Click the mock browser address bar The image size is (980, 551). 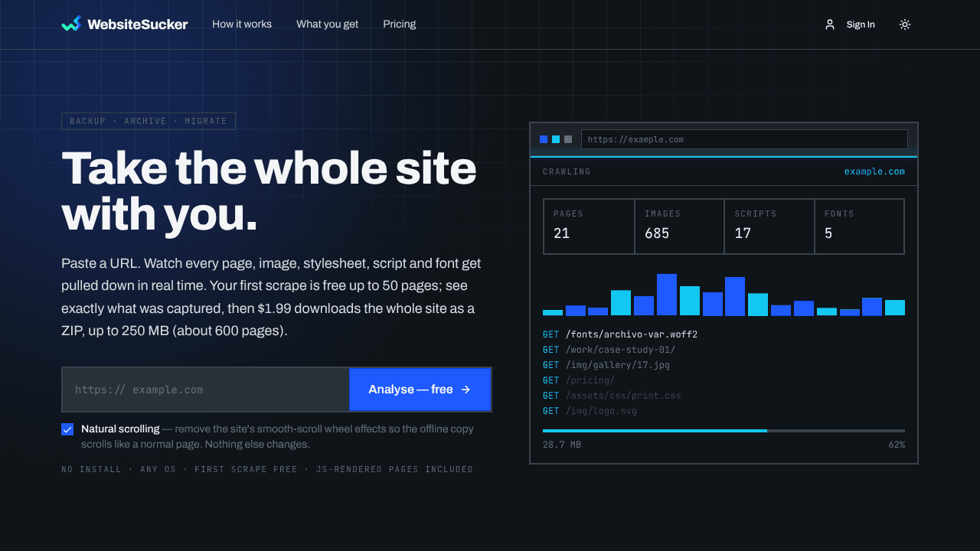coord(744,139)
